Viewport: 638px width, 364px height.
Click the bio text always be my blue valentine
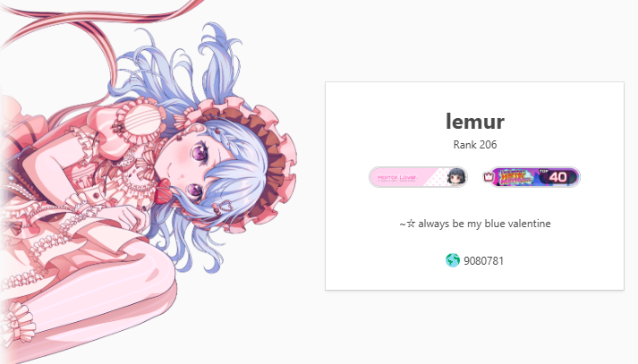pyautogui.click(x=484, y=224)
